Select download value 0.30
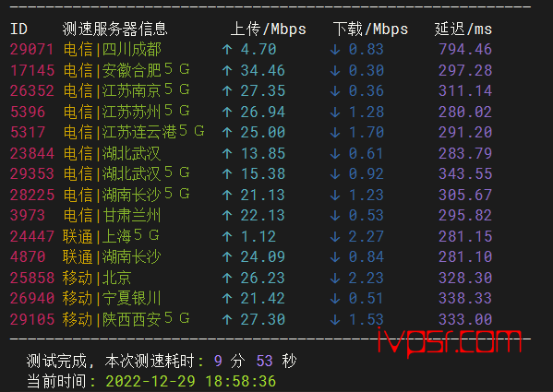 367,70
